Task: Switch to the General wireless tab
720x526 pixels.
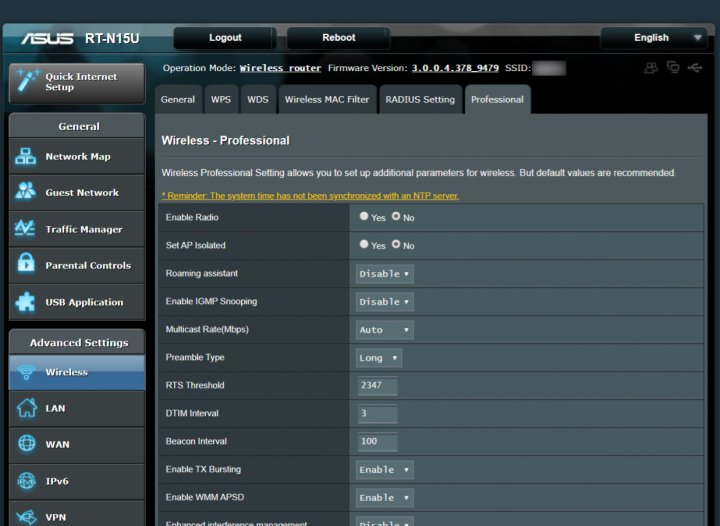Action: click(178, 100)
